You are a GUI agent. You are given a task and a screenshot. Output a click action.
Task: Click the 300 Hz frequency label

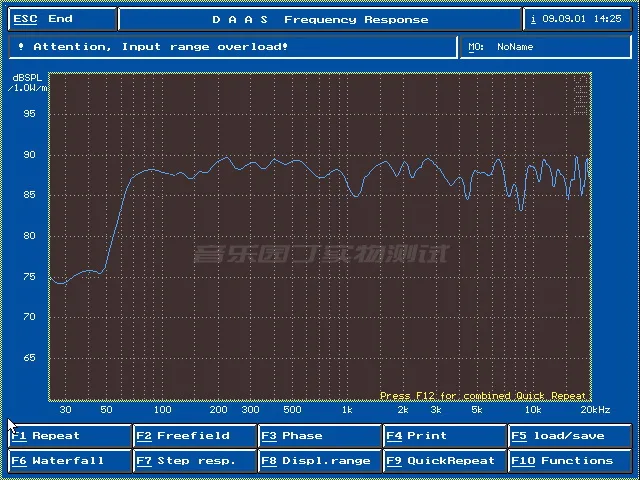tap(251, 410)
